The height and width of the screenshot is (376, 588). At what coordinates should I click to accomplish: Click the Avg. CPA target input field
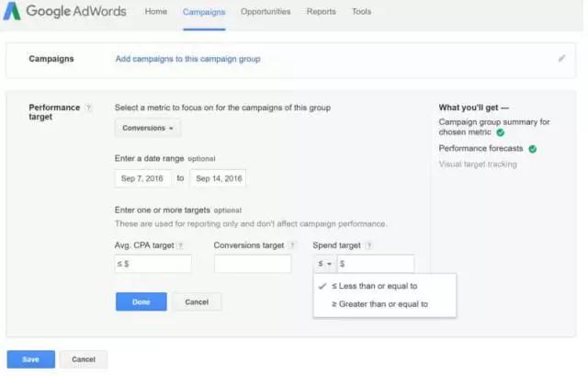click(x=153, y=264)
